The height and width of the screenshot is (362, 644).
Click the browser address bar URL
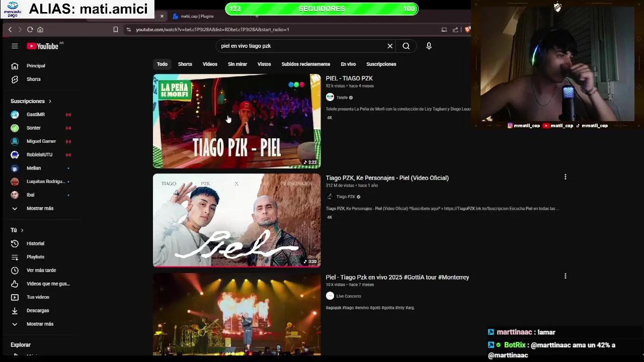[212, 30]
